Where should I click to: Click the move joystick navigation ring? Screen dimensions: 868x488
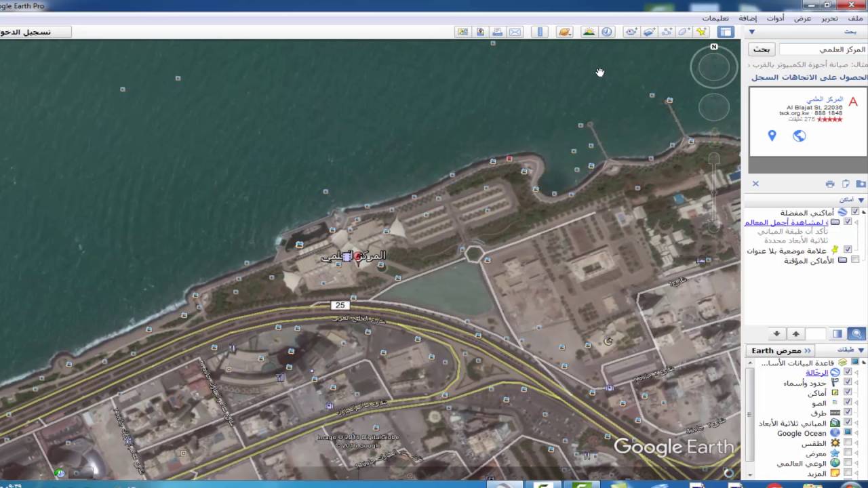(713, 108)
